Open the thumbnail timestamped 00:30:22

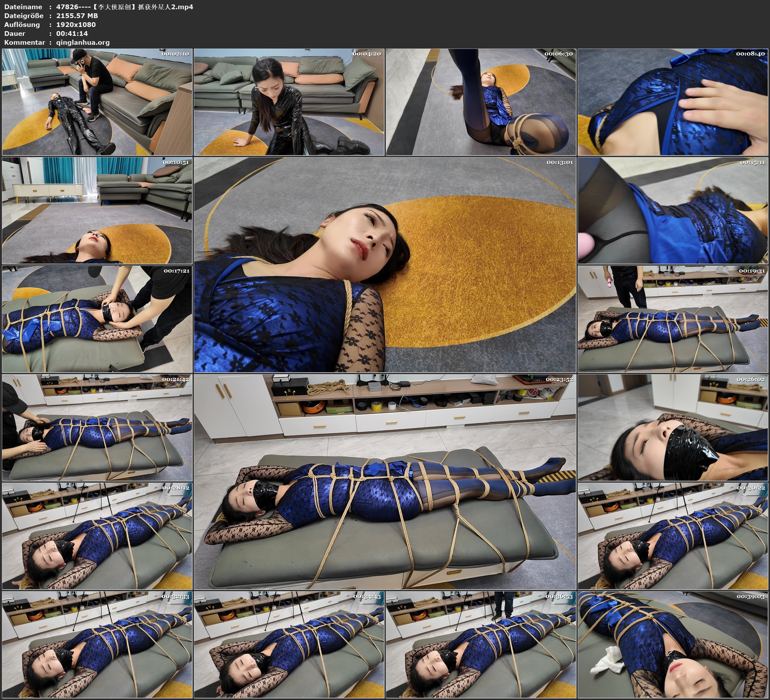click(x=673, y=536)
